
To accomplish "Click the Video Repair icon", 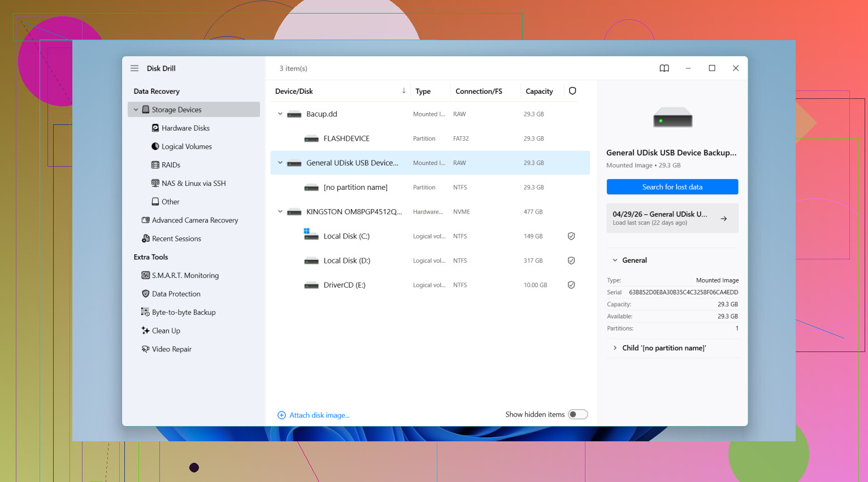I will tap(146, 349).
